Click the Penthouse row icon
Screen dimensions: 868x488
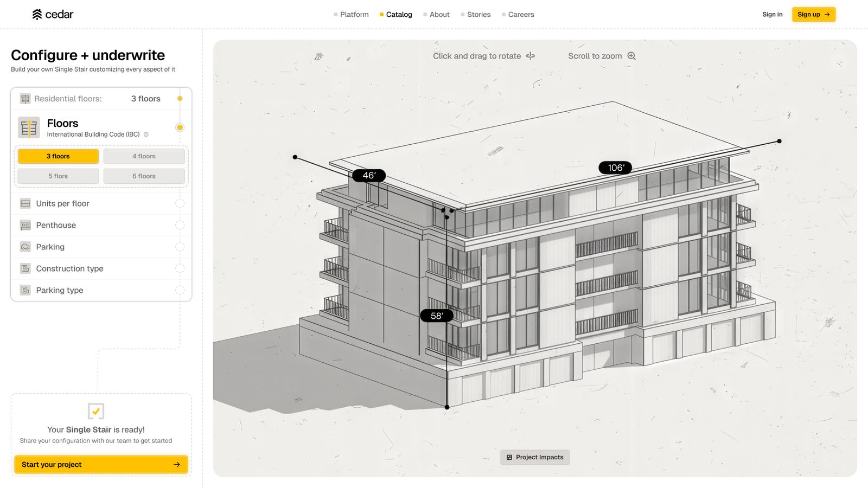click(25, 225)
